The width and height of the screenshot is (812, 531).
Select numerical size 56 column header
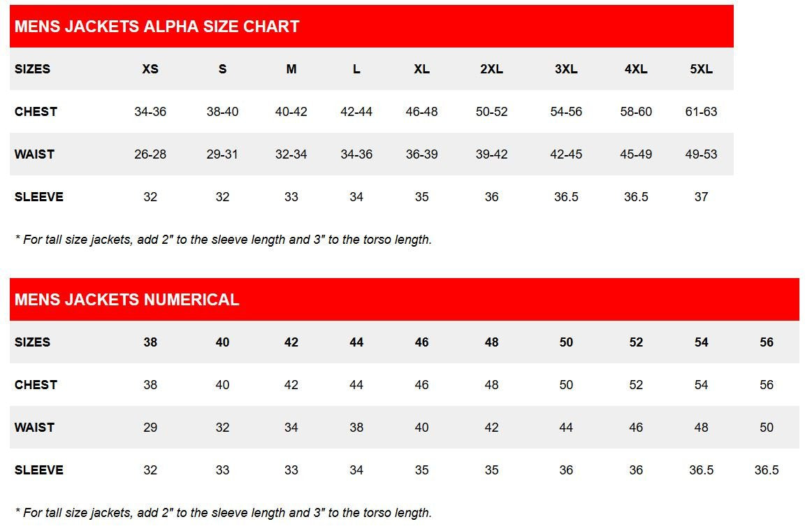point(767,342)
